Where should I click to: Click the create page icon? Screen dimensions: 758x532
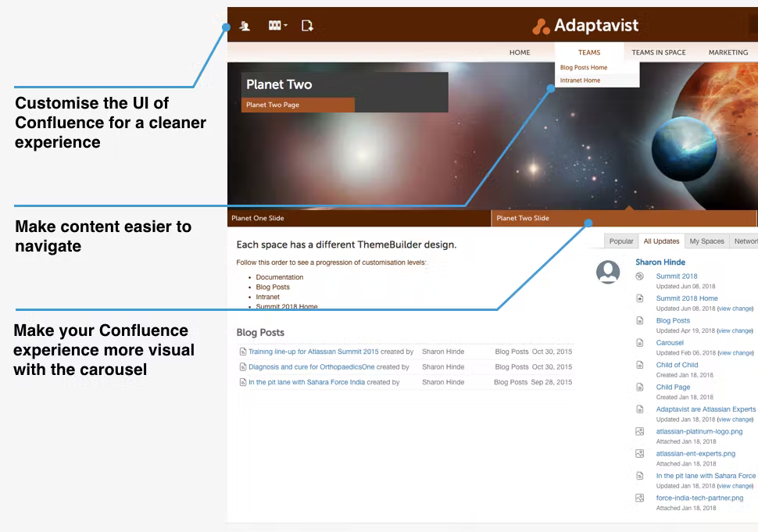point(306,26)
